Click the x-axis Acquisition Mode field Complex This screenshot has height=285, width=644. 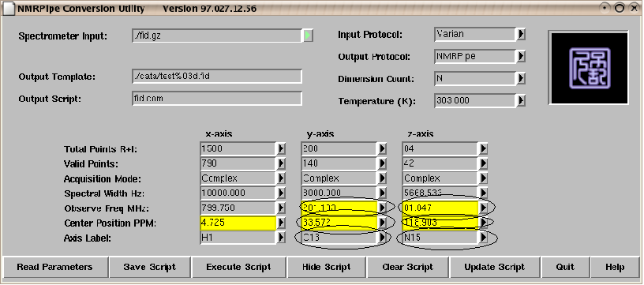(238, 178)
